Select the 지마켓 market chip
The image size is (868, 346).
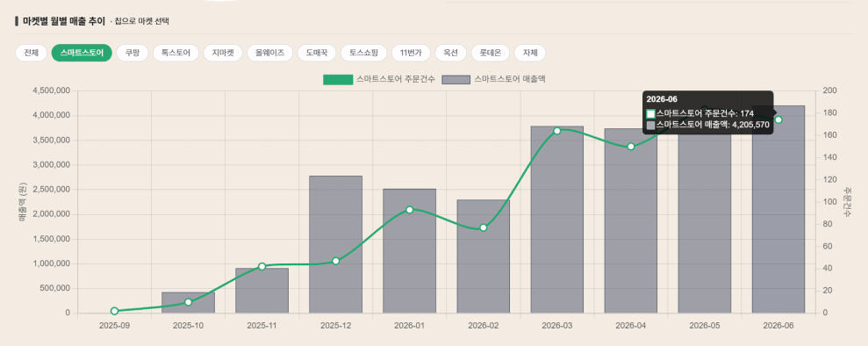[223, 54]
